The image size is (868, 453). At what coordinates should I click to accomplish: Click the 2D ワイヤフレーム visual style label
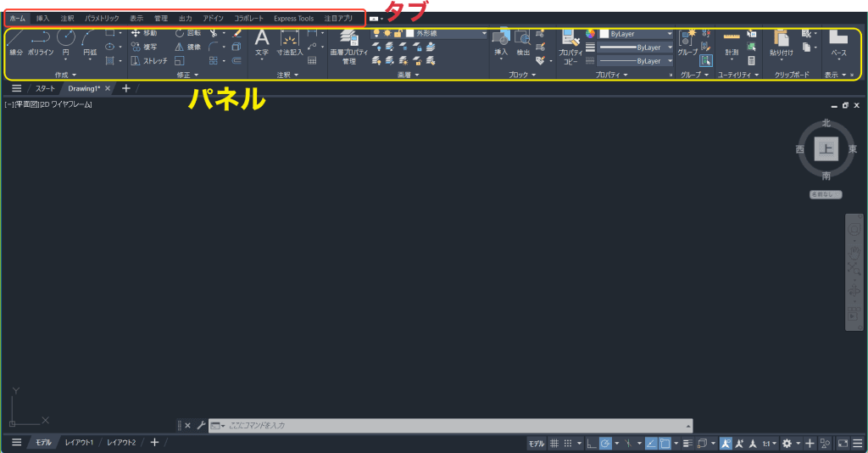coord(66,104)
